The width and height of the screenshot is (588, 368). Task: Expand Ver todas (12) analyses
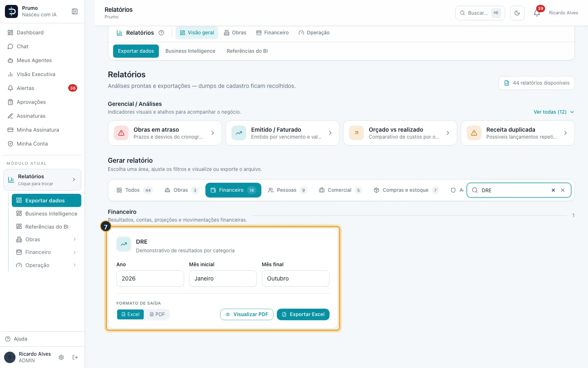pyautogui.click(x=554, y=112)
